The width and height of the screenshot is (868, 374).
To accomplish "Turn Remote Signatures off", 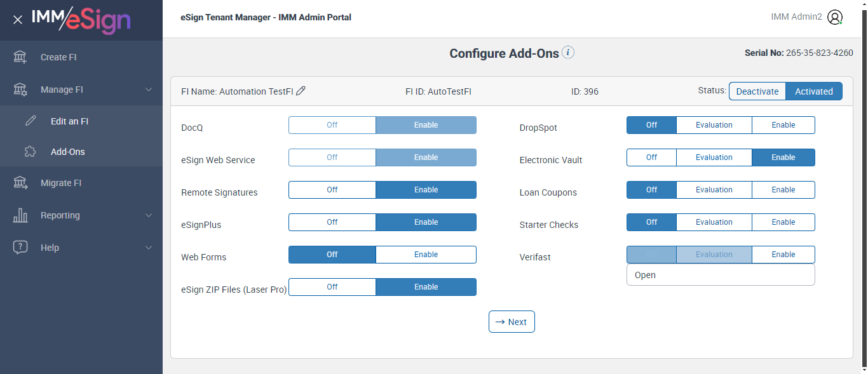I will pyautogui.click(x=332, y=190).
